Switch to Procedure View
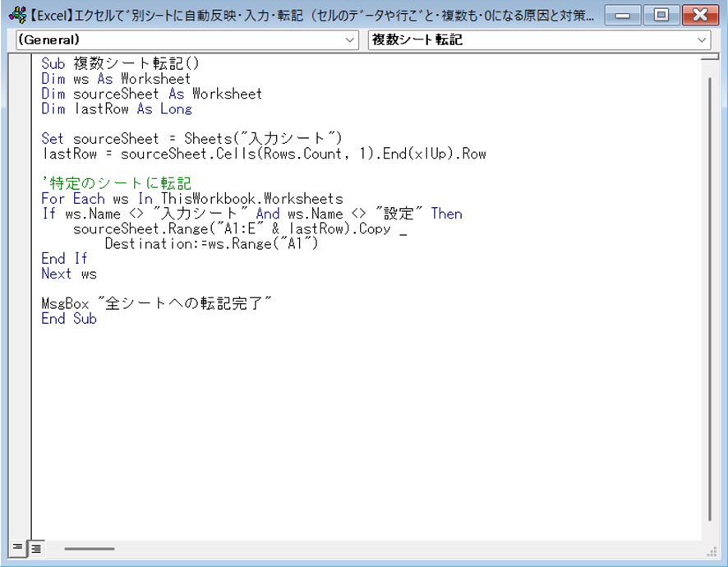The image size is (728, 567). [x=16, y=548]
